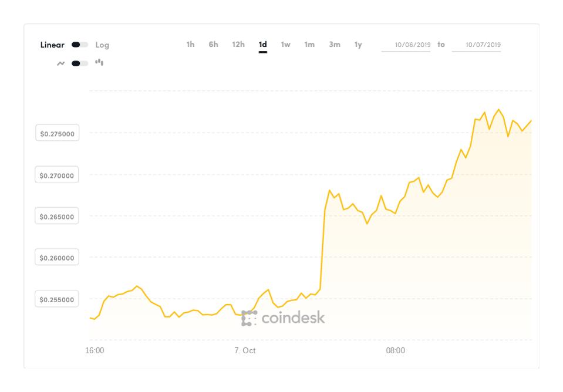Click the 7. Oct axis label

247,350
